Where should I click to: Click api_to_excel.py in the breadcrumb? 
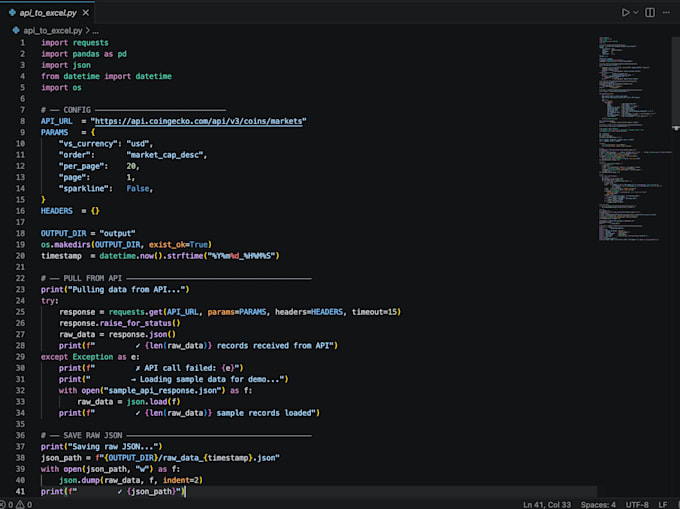coord(52,30)
